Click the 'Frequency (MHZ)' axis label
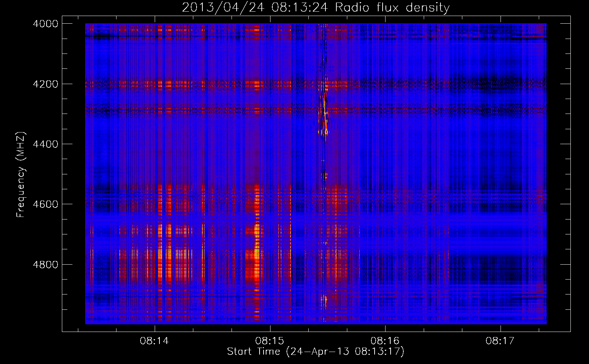589x364 pixels. pos(21,175)
